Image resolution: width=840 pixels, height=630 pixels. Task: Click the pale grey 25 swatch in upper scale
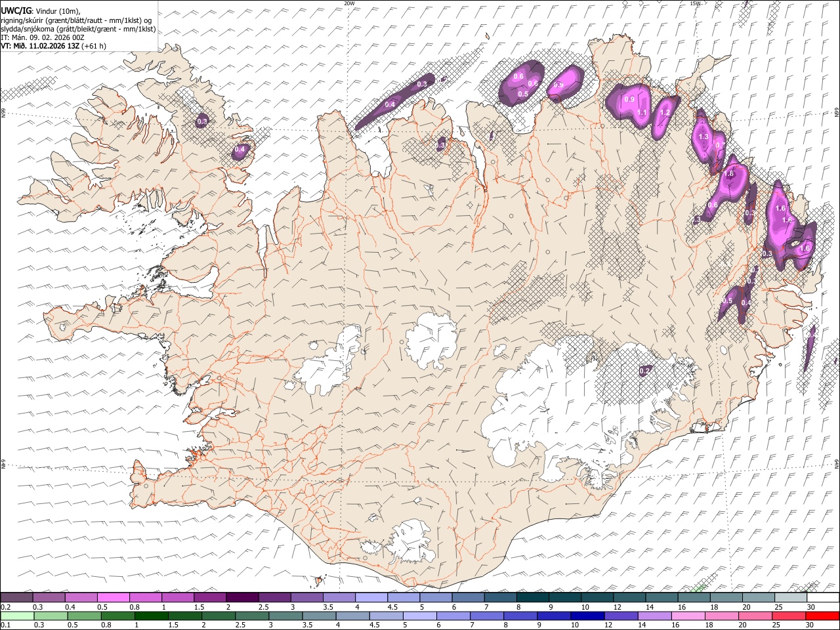791,597
